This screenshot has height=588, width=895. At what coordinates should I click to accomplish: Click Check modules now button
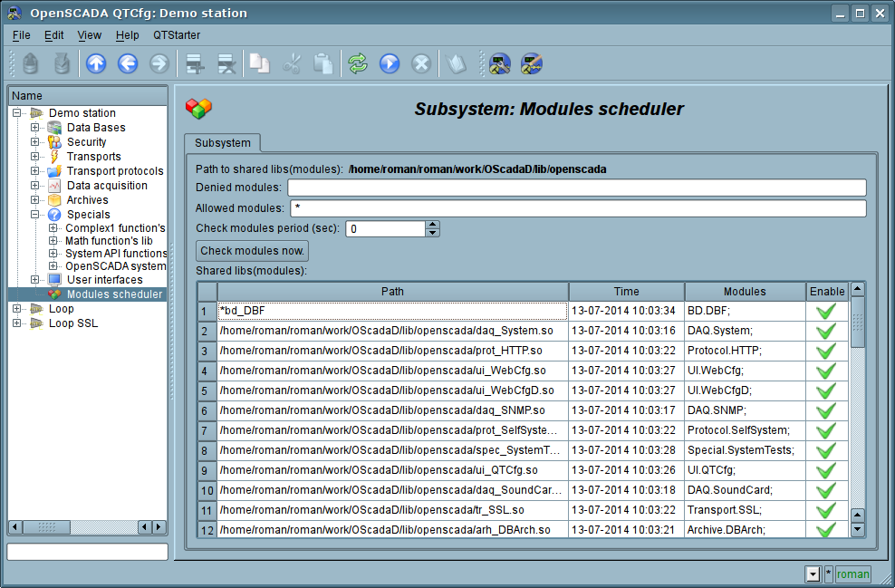[253, 251]
